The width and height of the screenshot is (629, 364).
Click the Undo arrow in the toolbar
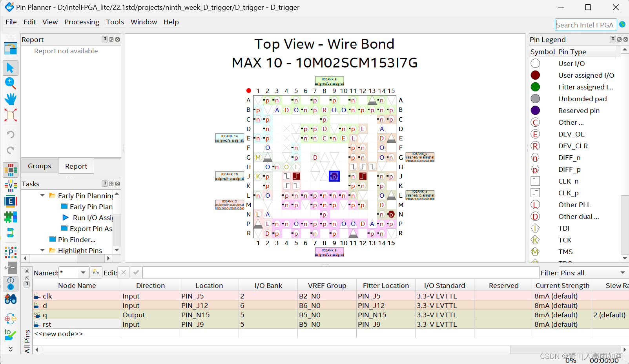(x=11, y=135)
